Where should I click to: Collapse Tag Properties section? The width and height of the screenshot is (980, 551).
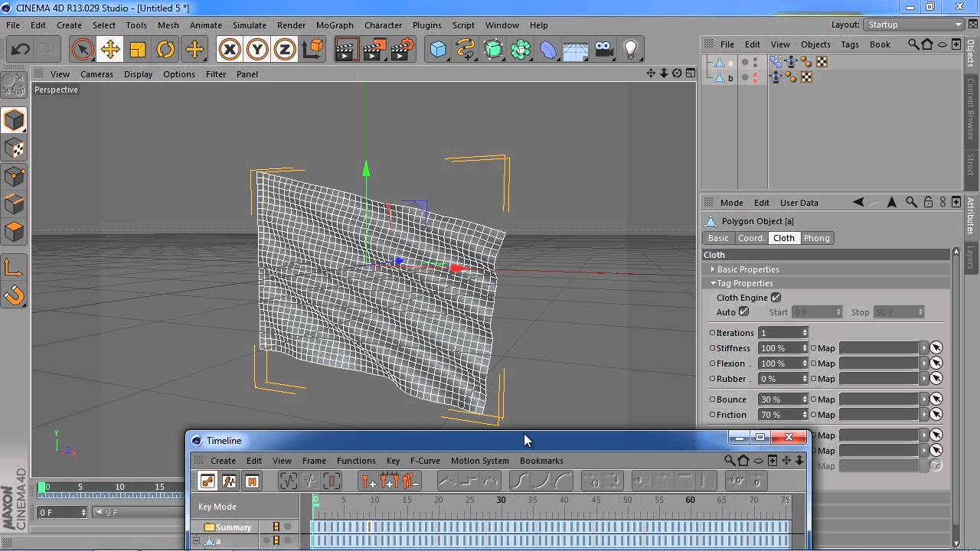click(713, 283)
